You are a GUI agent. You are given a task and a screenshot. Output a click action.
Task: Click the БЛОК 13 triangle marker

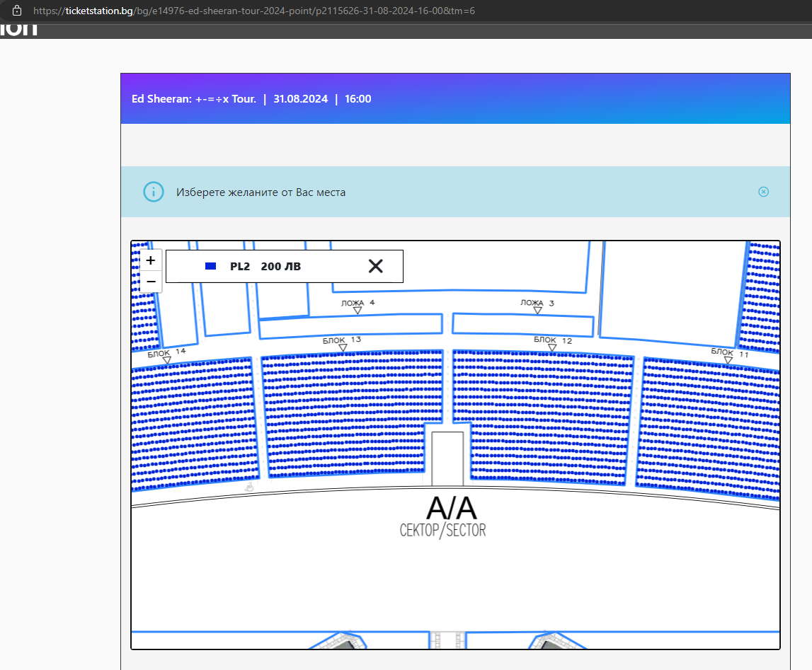pos(343,348)
